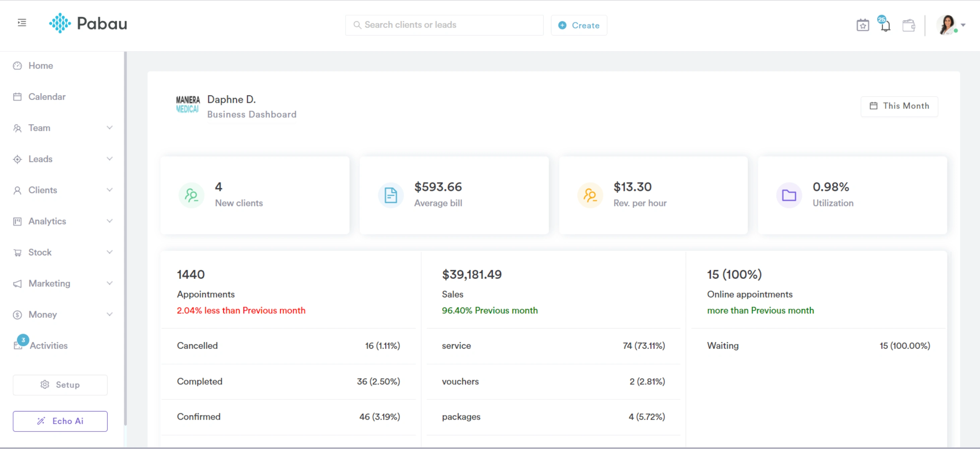Expand the Analytics menu chevron

point(110,221)
